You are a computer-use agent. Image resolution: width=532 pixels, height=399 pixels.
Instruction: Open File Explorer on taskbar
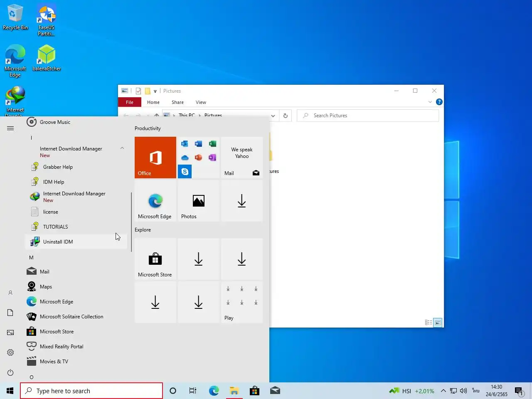click(x=234, y=391)
